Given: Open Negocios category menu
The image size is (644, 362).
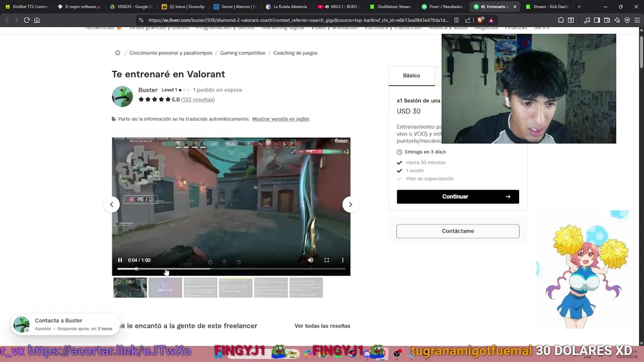Looking at the screenshot, I should tap(486, 28).
